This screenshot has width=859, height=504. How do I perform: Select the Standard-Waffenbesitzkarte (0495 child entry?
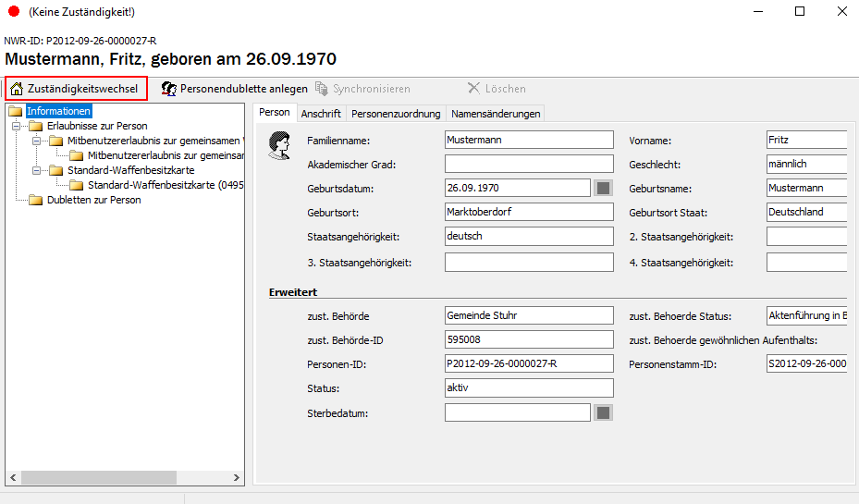166,185
